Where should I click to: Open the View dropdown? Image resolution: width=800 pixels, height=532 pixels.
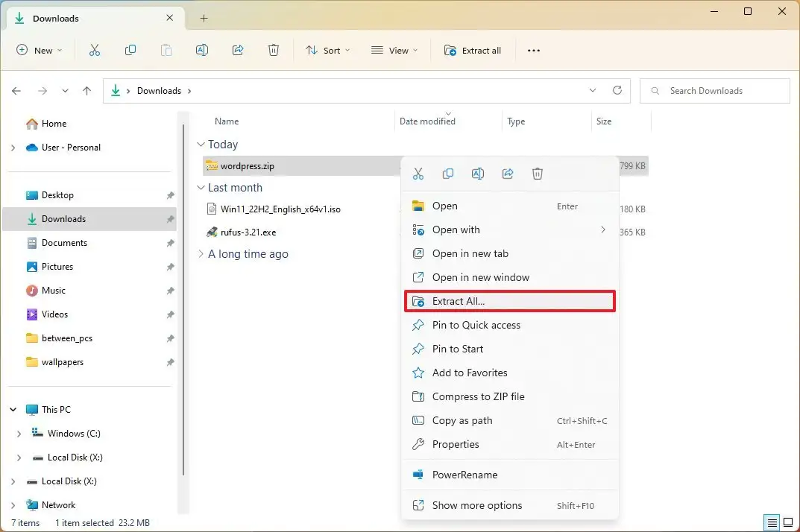pyautogui.click(x=394, y=50)
